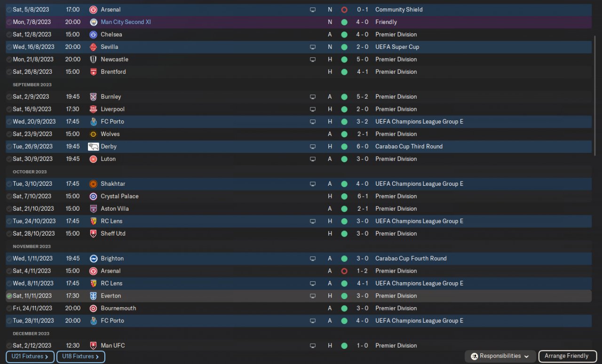Screen dimensions: 602x364
Task: Toggle the checkmark beside the Sat 12/8/2023 Chelsea fixture
Action: (x=9, y=34)
